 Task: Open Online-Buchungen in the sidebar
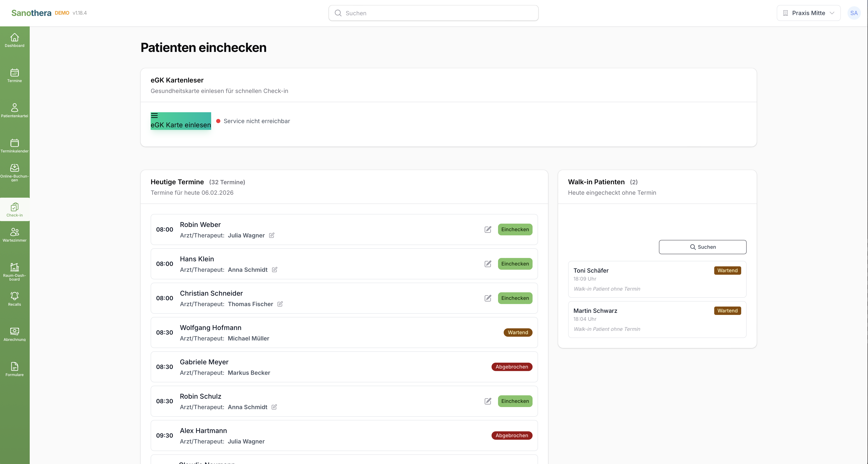[14, 173]
